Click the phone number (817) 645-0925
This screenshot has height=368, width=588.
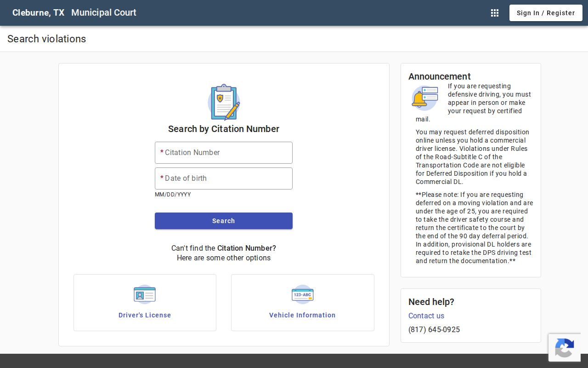(434, 329)
